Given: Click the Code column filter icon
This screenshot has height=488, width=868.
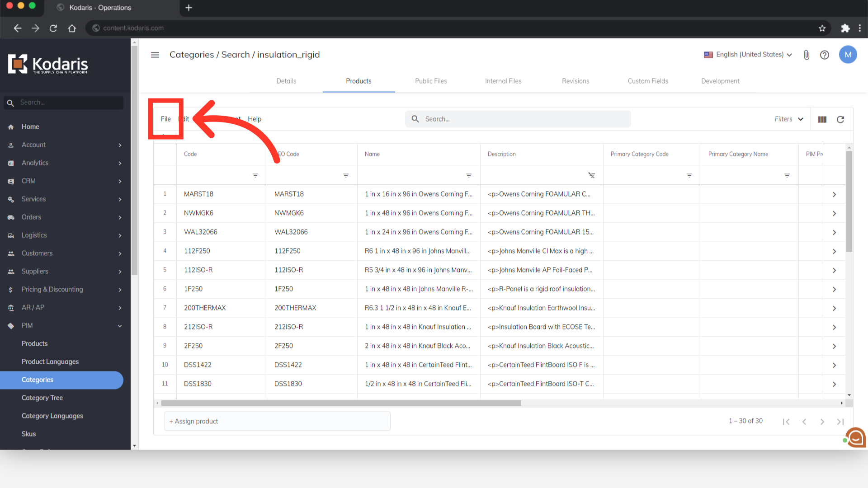Looking at the screenshot, I should (255, 175).
